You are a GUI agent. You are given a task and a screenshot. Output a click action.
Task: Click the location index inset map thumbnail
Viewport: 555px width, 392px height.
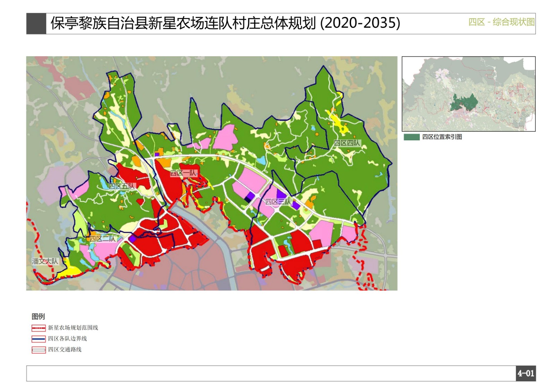[469, 94]
